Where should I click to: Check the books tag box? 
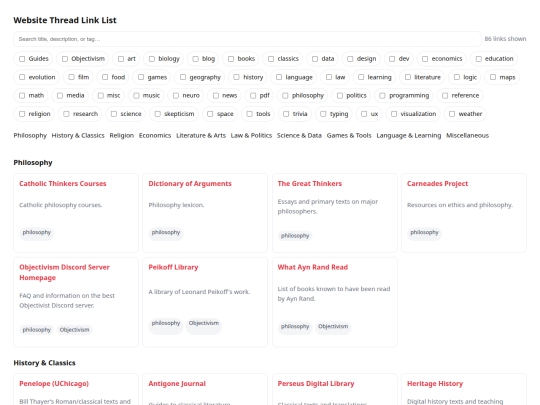[x=231, y=59]
